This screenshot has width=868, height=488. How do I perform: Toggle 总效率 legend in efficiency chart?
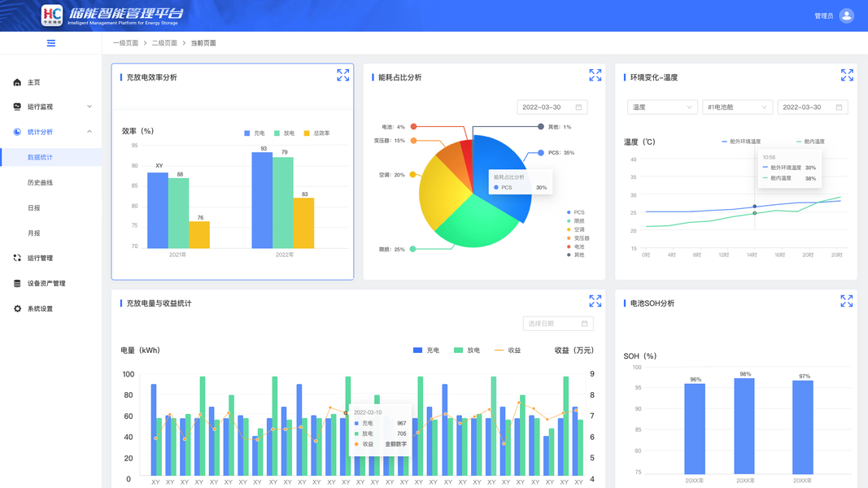point(317,133)
